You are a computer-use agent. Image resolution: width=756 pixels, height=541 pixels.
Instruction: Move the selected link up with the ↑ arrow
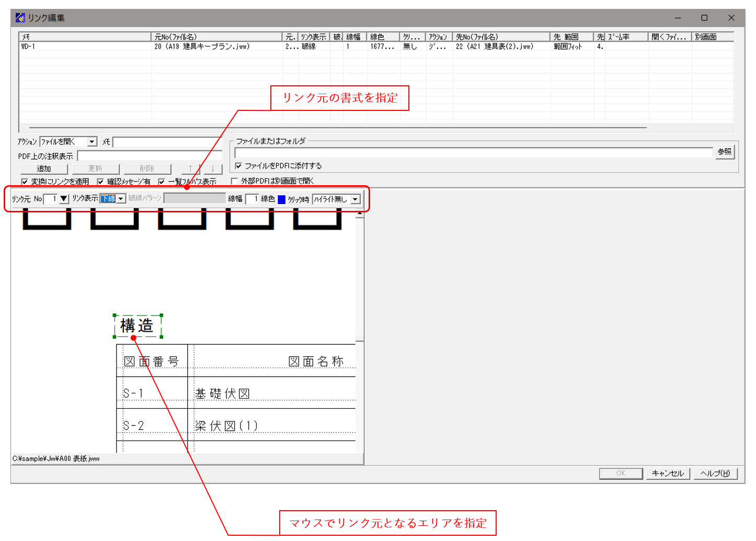[190, 168]
